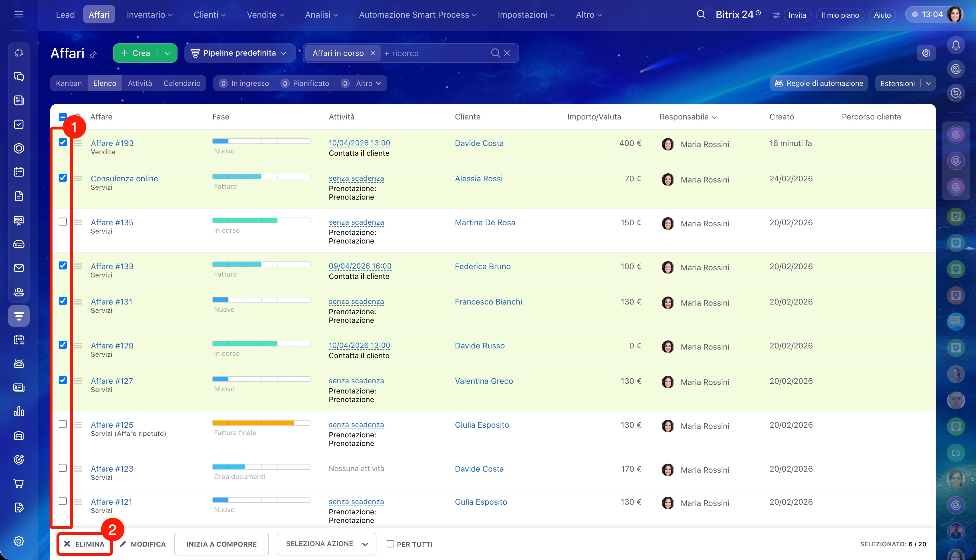Click the notifications bell icon
This screenshot has width=976, height=560.
tap(956, 45)
